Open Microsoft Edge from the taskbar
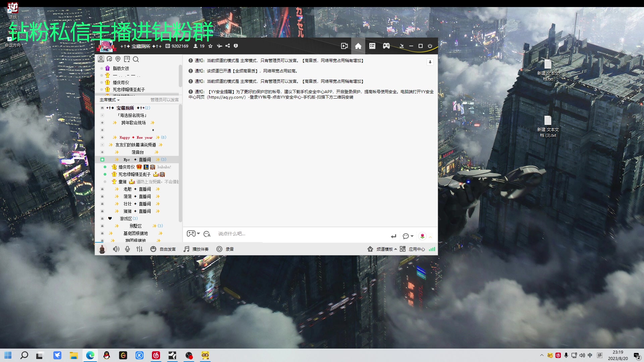 tap(90, 356)
